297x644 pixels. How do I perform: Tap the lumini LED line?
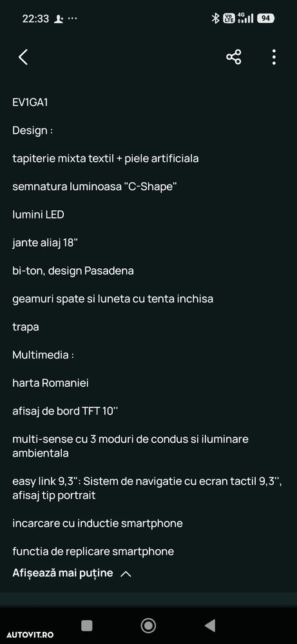click(x=38, y=215)
